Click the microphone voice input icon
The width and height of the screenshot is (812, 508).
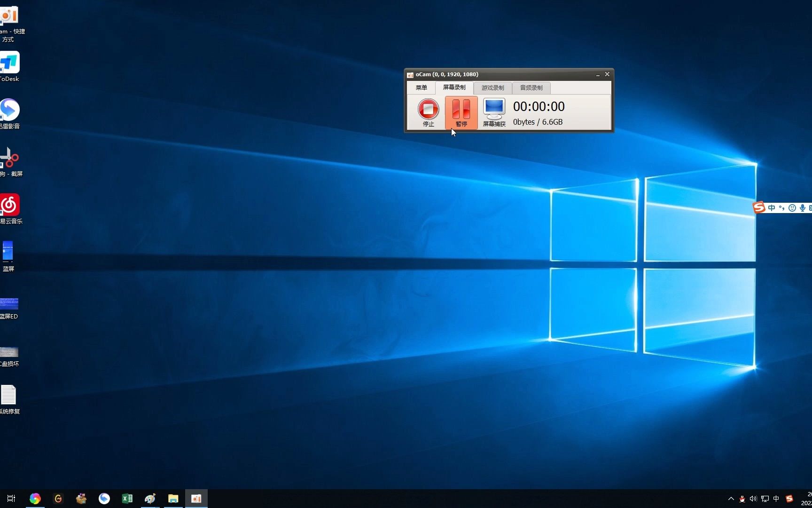(803, 208)
